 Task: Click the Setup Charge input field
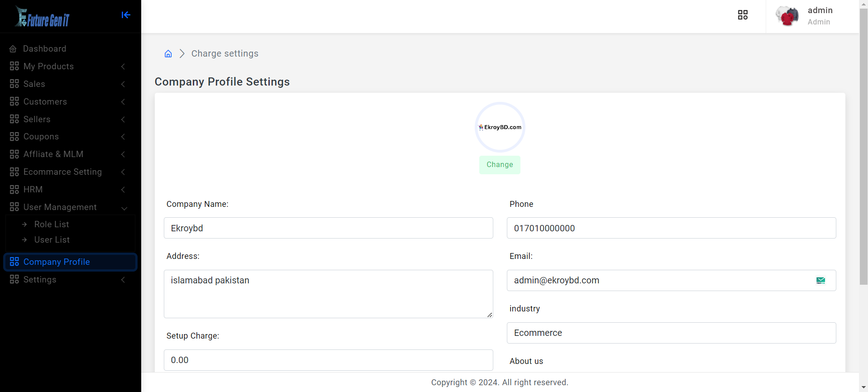point(328,360)
